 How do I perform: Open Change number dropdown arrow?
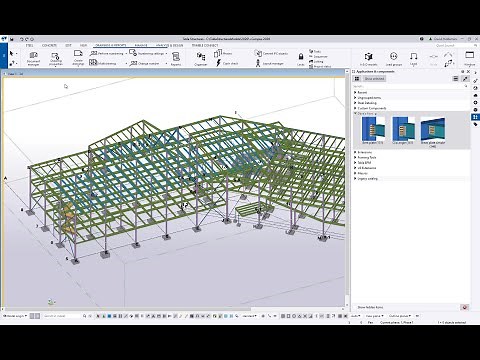click(x=166, y=63)
